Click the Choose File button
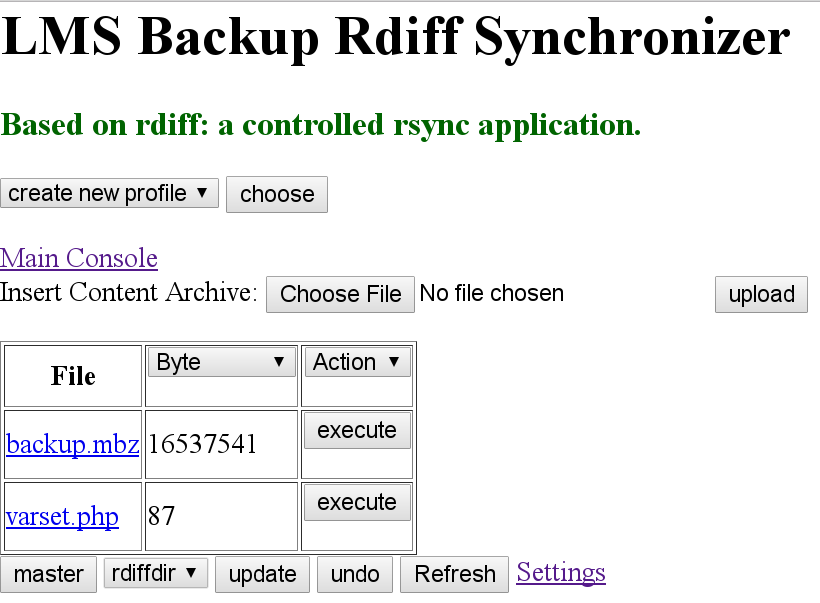This screenshot has height=603, width=820. [340, 294]
